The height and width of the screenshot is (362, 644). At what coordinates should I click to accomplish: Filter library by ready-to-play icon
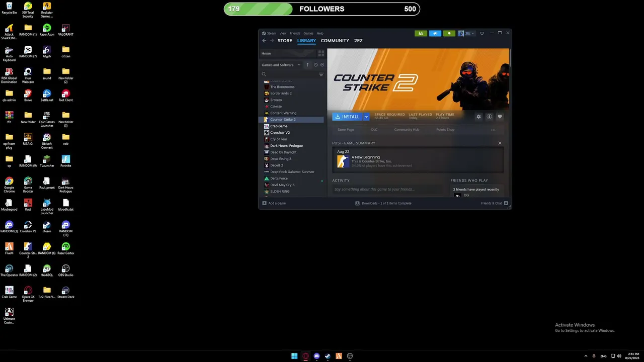tap(322, 65)
